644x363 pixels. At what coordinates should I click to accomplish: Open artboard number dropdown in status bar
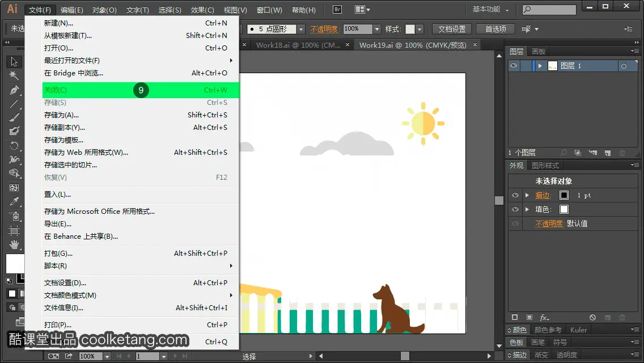(163, 356)
